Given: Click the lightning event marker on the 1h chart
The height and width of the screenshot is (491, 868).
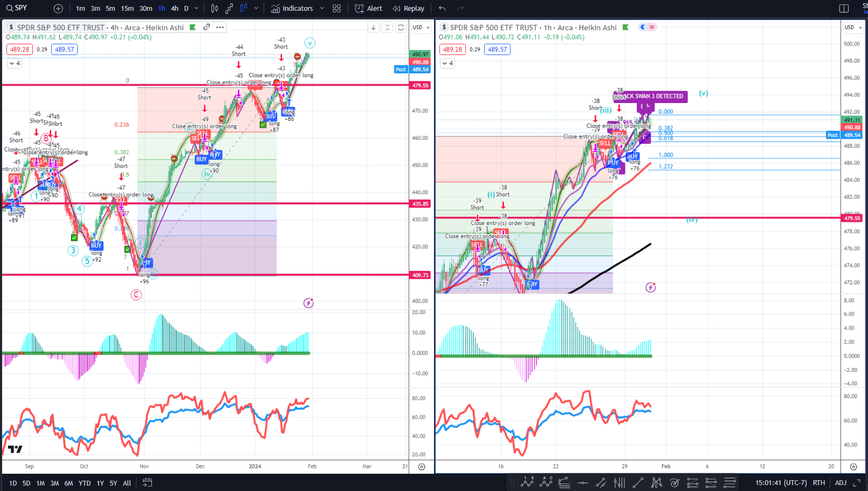Looking at the screenshot, I should click(651, 288).
